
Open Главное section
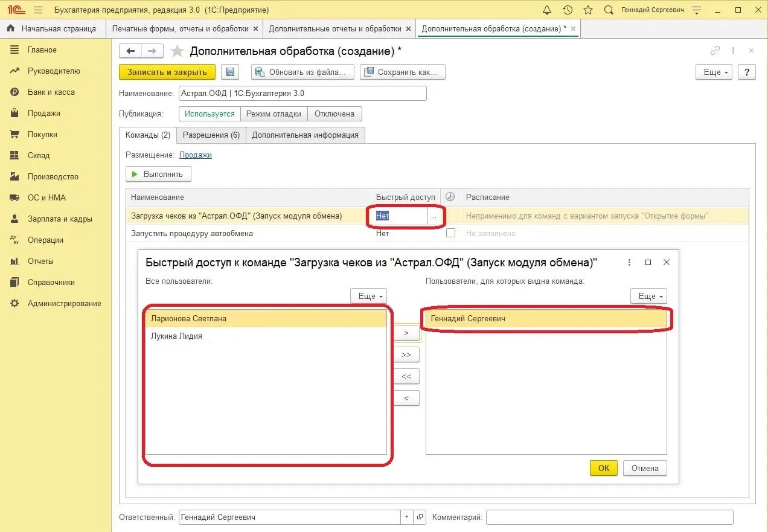pyautogui.click(x=42, y=50)
